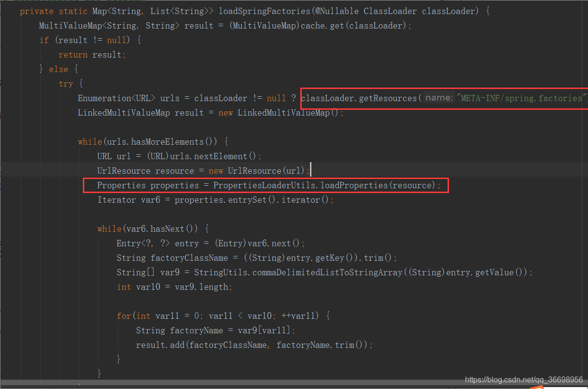The height and width of the screenshot is (389, 588).
Task: Click the cache.get(classLoader) call
Action: (355, 26)
